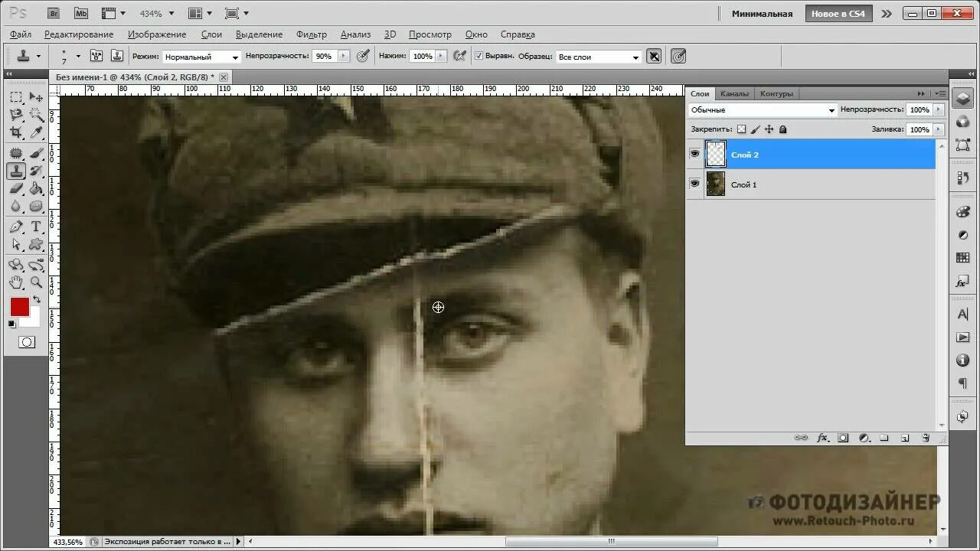Select the Brush tool
Screen dimensions: 980x551
click(x=36, y=153)
